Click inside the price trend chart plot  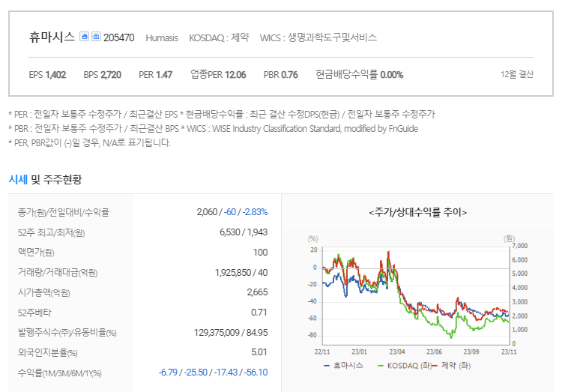pyautogui.click(x=416, y=295)
